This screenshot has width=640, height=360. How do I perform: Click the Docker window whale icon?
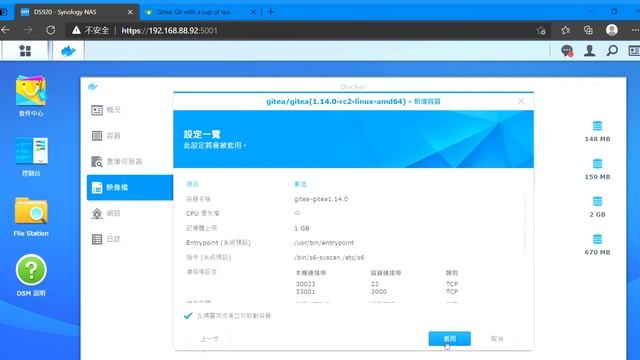coord(93,87)
